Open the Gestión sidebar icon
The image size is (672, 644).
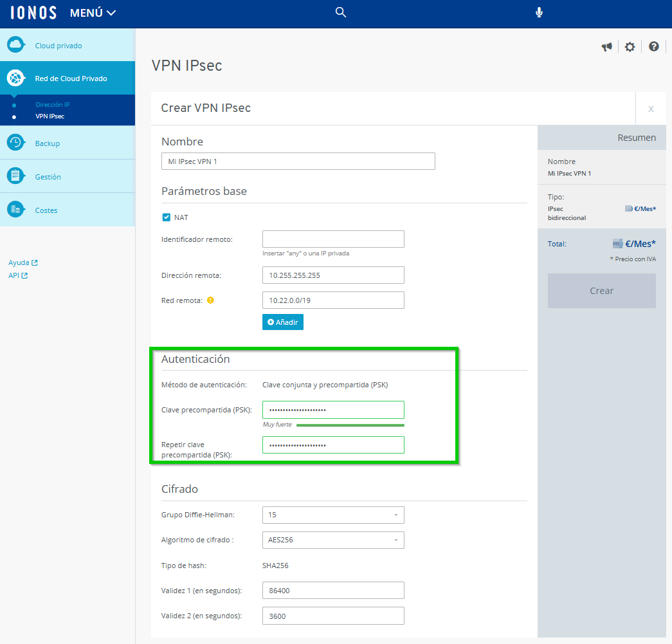(x=17, y=176)
